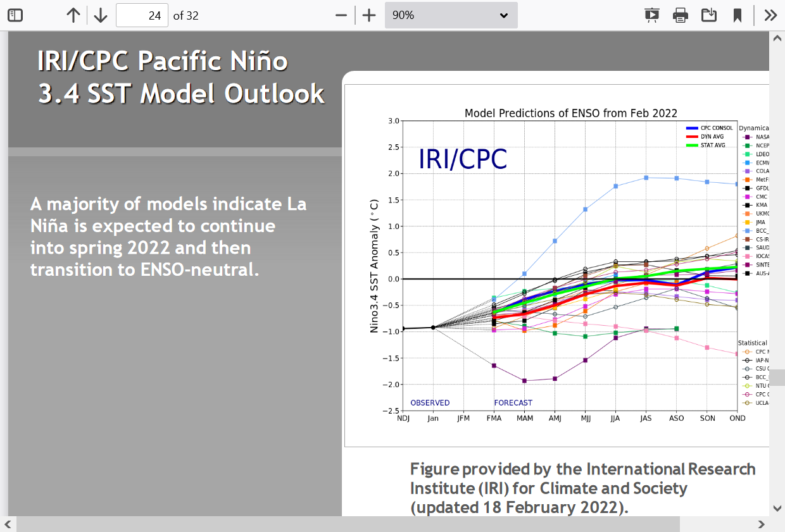
Task: Click the horizontal scrollbar right arrow
Action: click(762, 524)
